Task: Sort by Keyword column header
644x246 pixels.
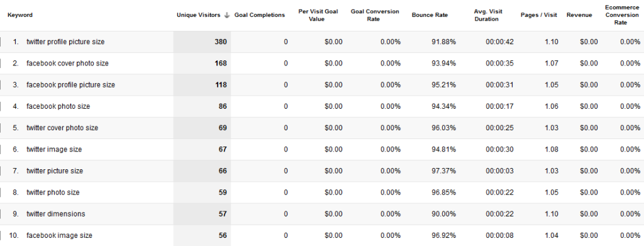Action: tap(20, 15)
